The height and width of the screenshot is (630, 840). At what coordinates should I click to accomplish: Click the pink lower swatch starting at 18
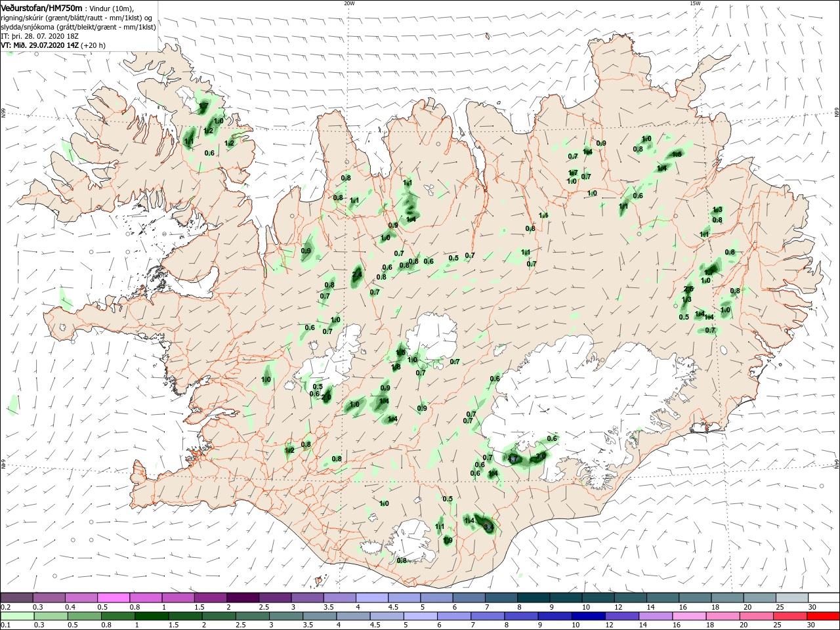[723, 616]
